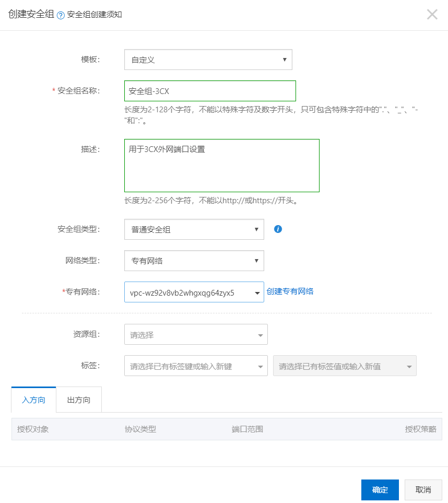Click the security group type info icon
This screenshot has width=448, height=503.
coord(278,229)
